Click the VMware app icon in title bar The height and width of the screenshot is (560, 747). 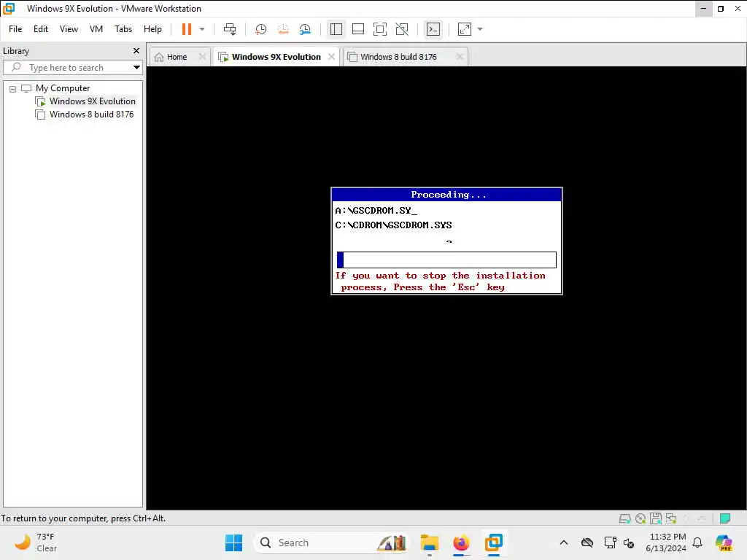point(9,9)
